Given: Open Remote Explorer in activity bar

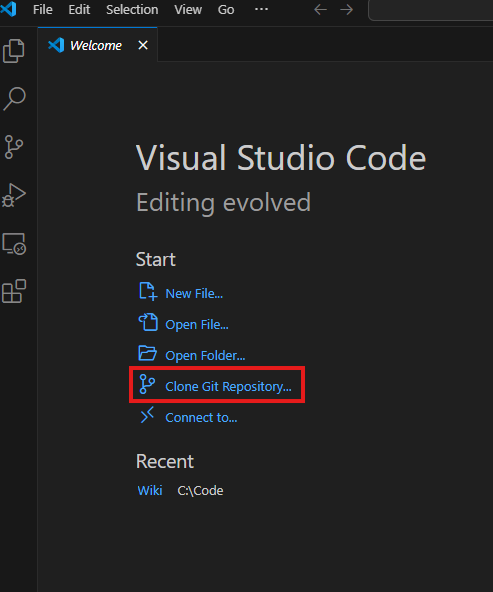Looking at the screenshot, I should 14,244.
